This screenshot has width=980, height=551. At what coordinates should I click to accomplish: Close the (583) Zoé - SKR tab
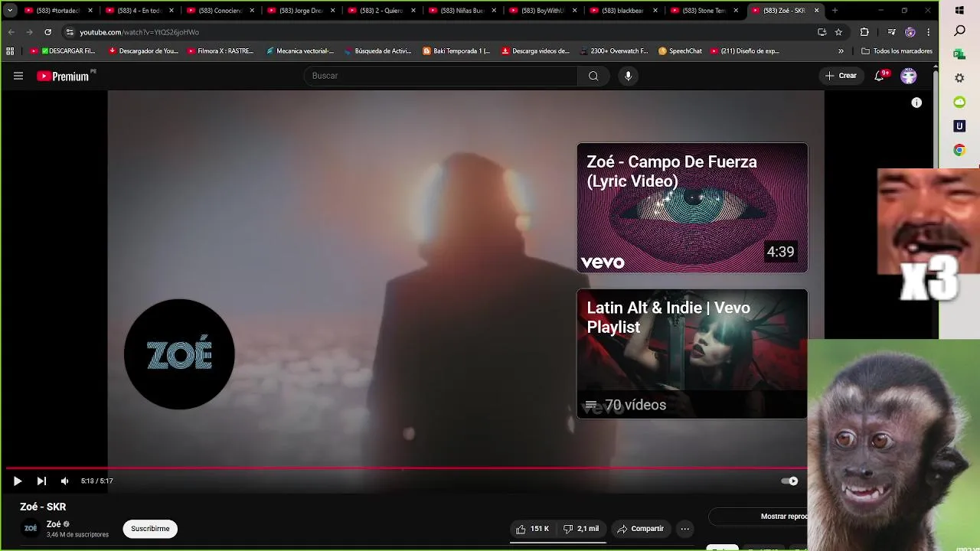coord(816,11)
